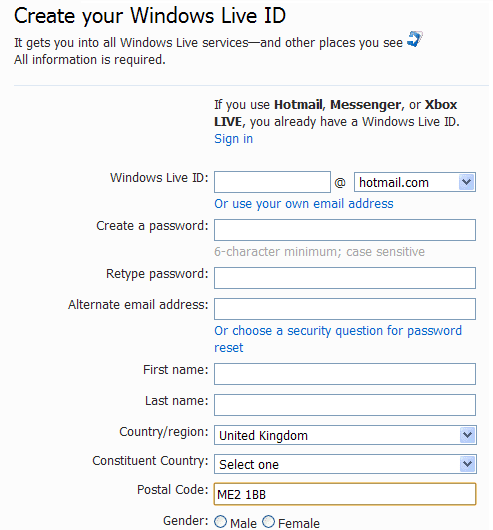Click the United Kingdom dropdown arrow button

pos(467,435)
